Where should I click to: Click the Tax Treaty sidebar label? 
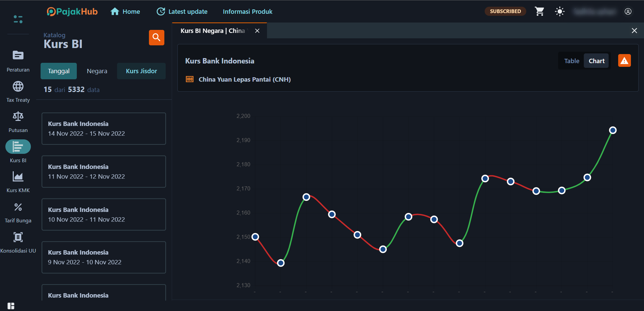tap(18, 100)
